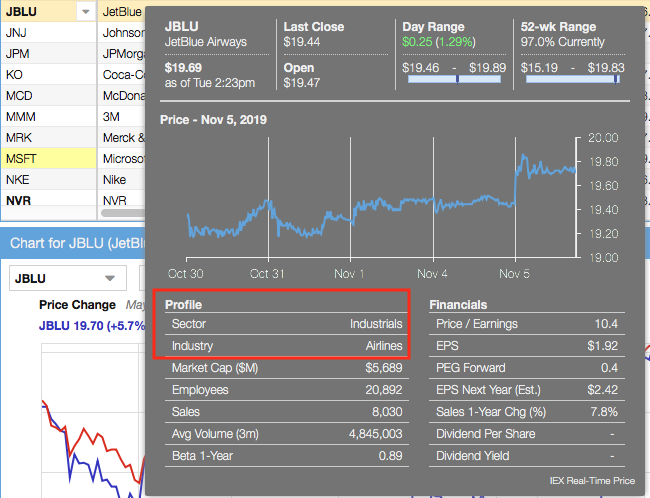Image resolution: width=650 pixels, height=498 pixels.
Task: Select the MRK ticker row
Action: click(49, 138)
